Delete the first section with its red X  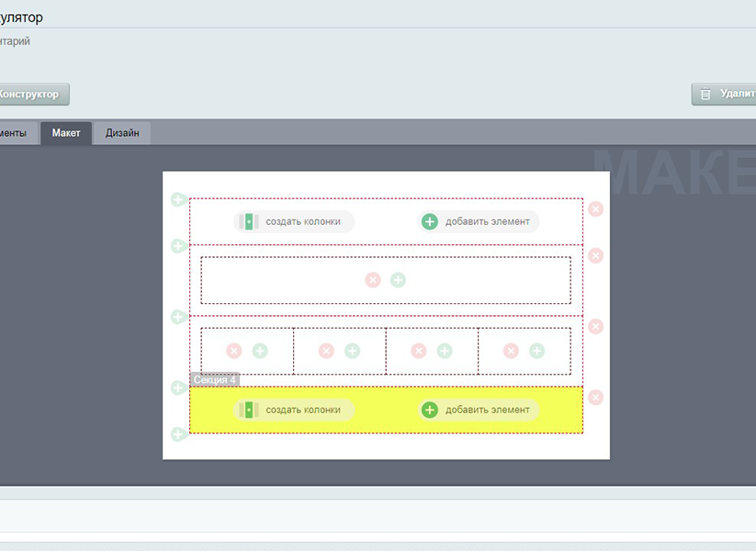point(596,209)
